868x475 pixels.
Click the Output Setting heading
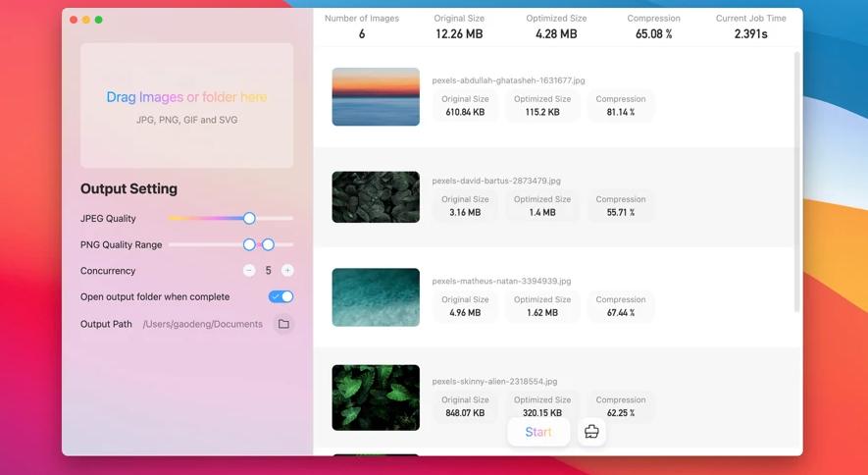(x=129, y=188)
